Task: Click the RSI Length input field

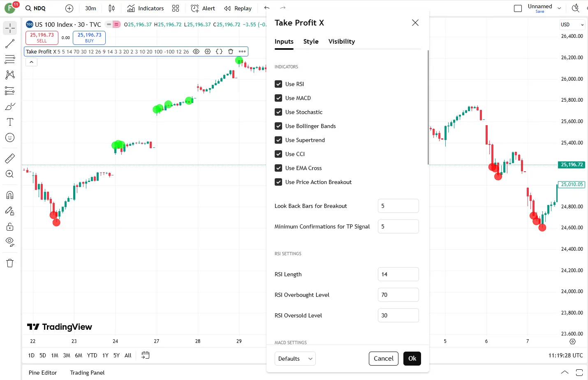Action: (398, 274)
